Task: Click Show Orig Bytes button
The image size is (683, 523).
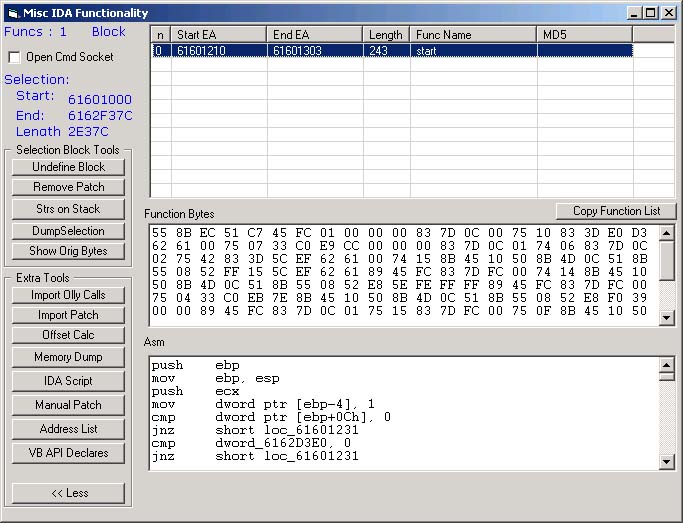Action: (x=68, y=251)
